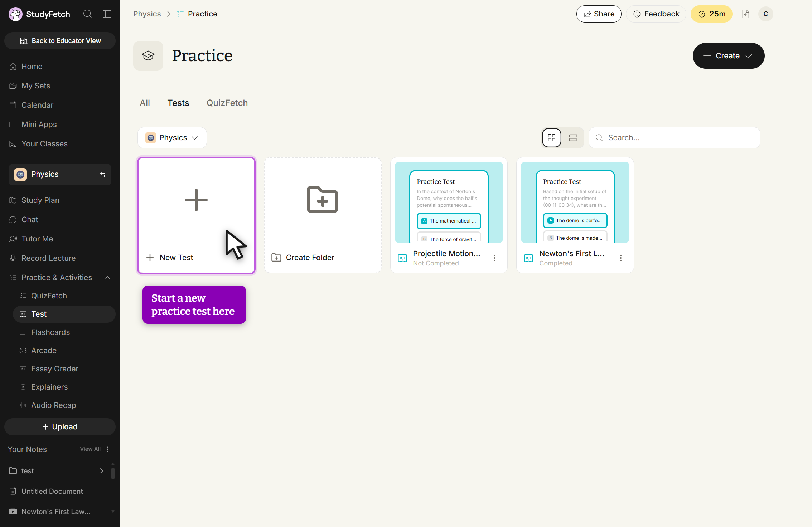The image size is (812, 527).
Task: Open Mini Apps
Action: click(60, 124)
